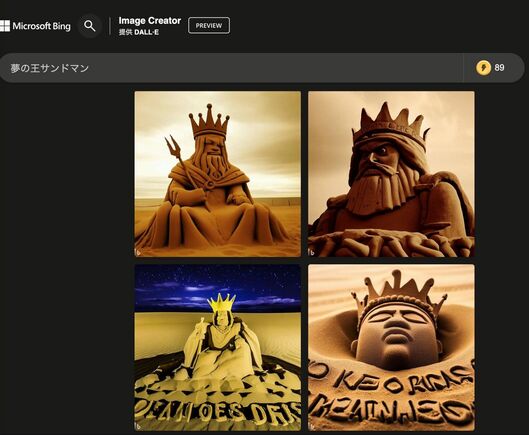Click the gold boost coin icon

tap(483, 68)
